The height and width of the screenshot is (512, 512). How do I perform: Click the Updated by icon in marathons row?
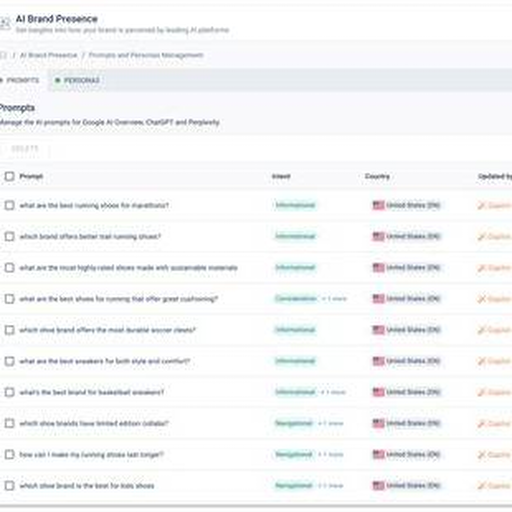[x=481, y=205]
